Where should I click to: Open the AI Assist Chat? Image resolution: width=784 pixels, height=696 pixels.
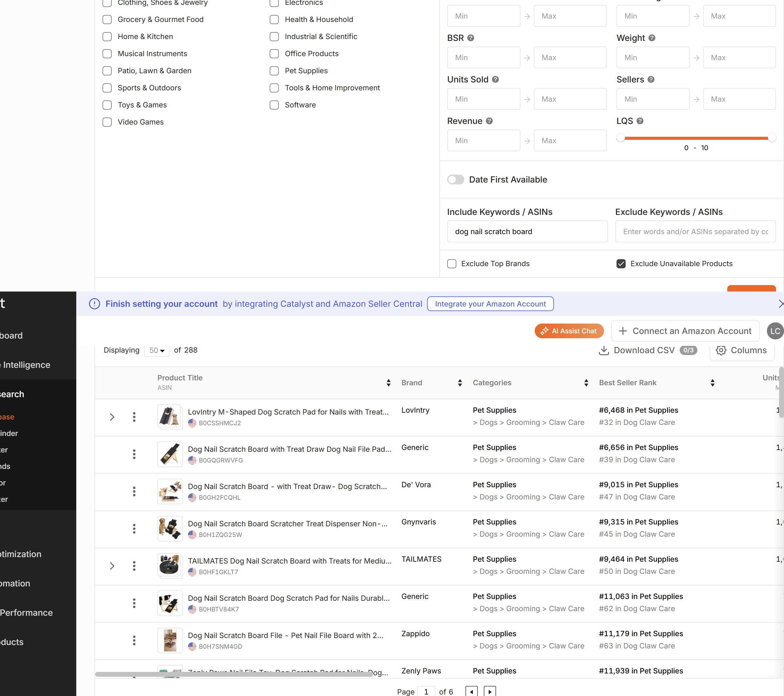(x=569, y=331)
